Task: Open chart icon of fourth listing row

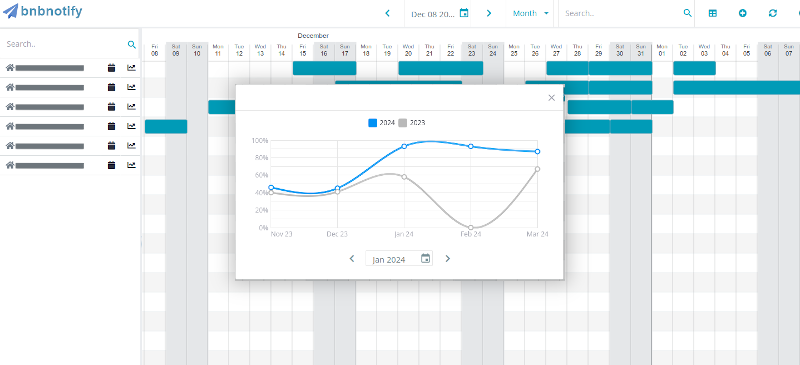Action: pos(132,126)
